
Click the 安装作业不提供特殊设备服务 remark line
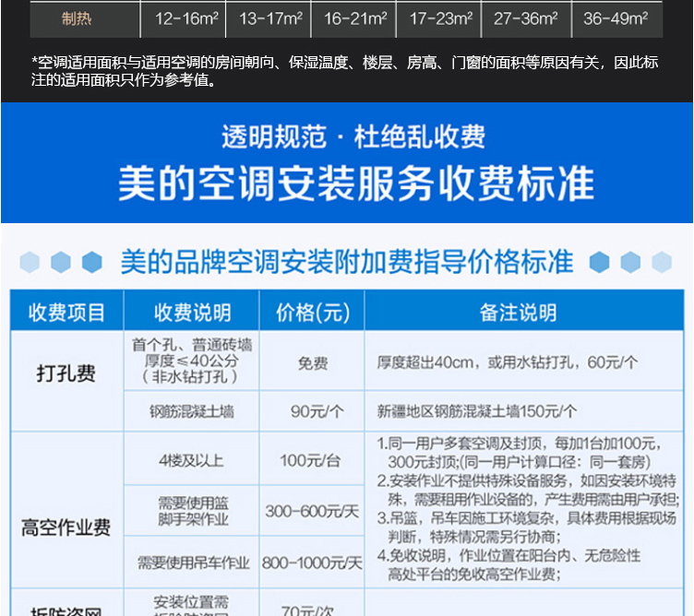tap(528, 490)
